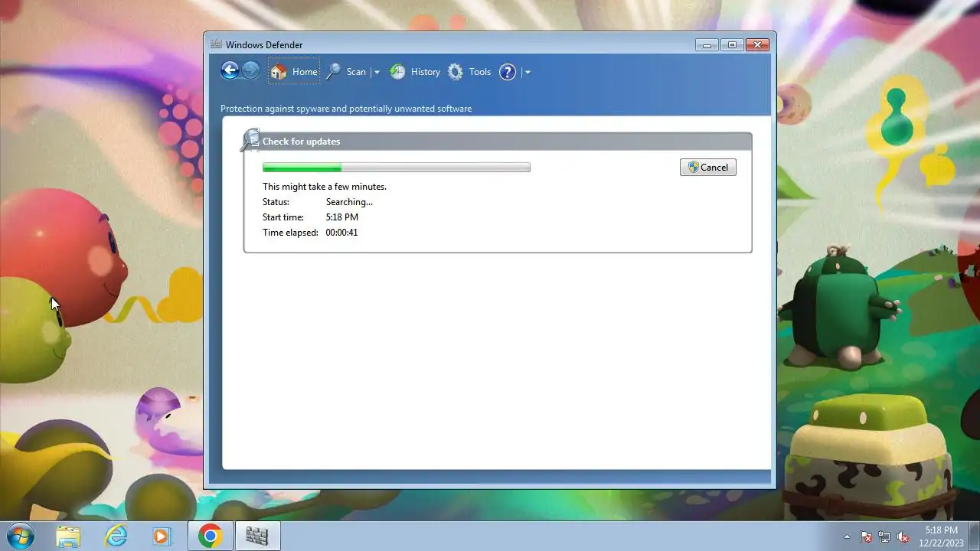
Task: Open the taskbar clock and date
Action: tap(941, 536)
